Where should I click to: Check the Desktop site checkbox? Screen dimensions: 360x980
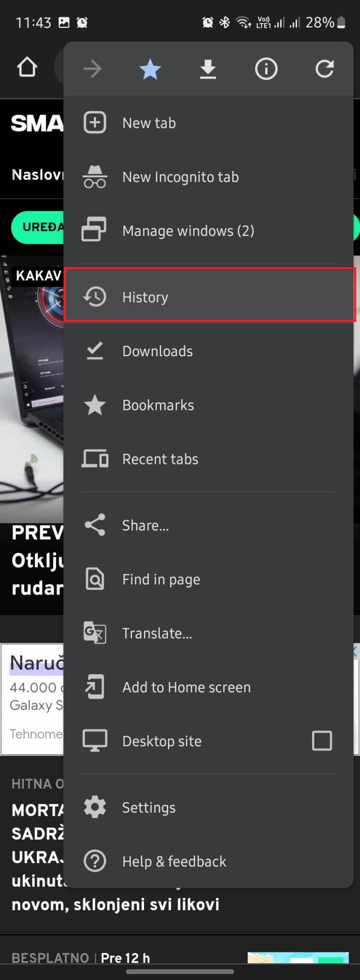322,741
